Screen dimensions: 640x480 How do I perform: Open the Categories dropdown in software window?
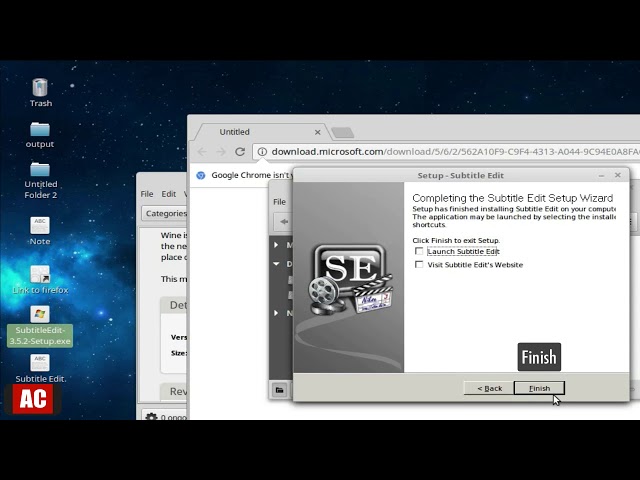165,213
